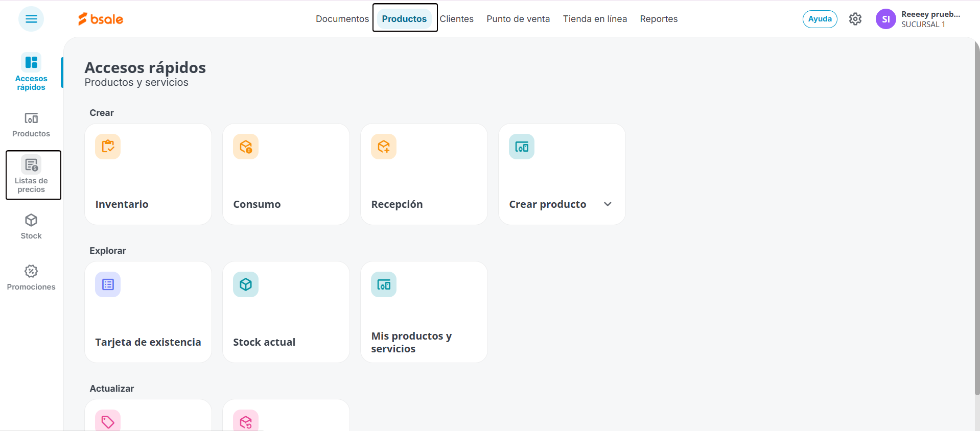Open the Consumo card
The width and height of the screenshot is (980, 431).
[x=286, y=174]
